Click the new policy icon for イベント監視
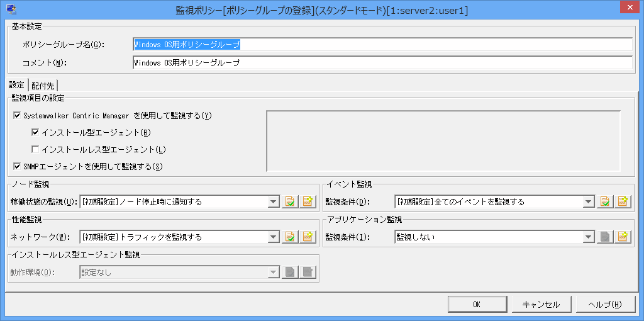The height and width of the screenshot is (321, 644). point(623,202)
